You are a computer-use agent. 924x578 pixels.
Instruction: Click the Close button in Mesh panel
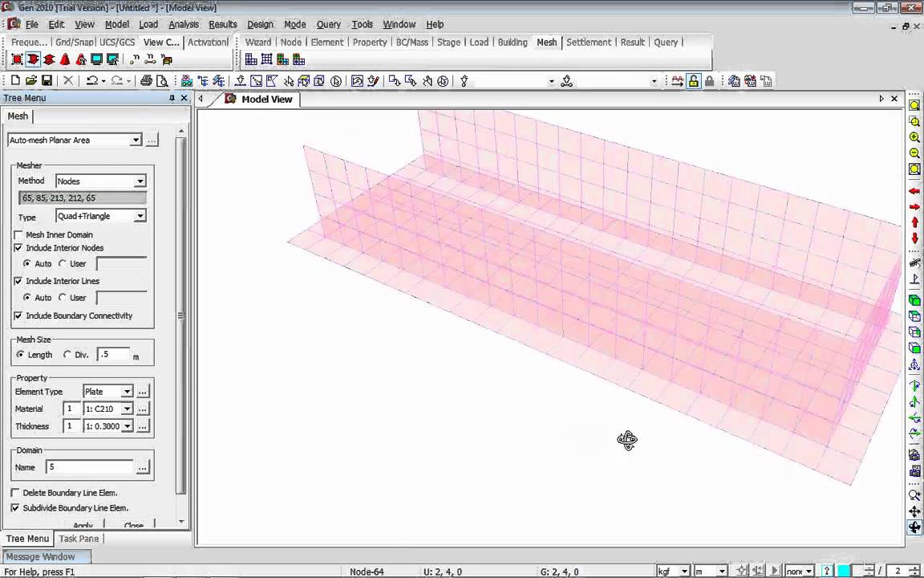(134, 523)
